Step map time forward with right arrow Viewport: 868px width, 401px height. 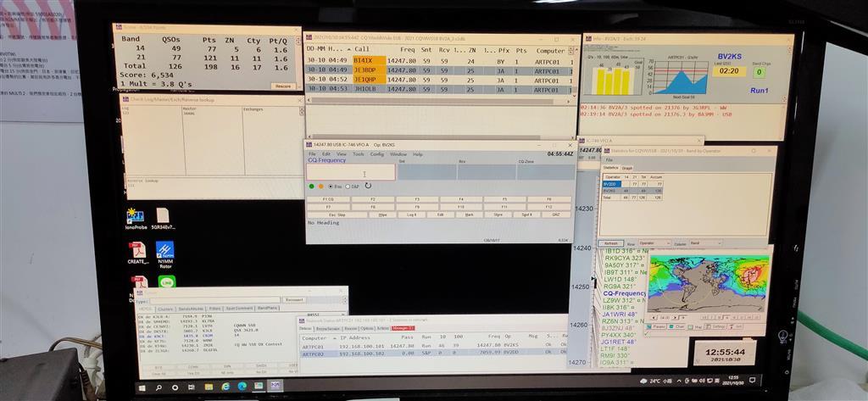pyautogui.click(x=674, y=318)
